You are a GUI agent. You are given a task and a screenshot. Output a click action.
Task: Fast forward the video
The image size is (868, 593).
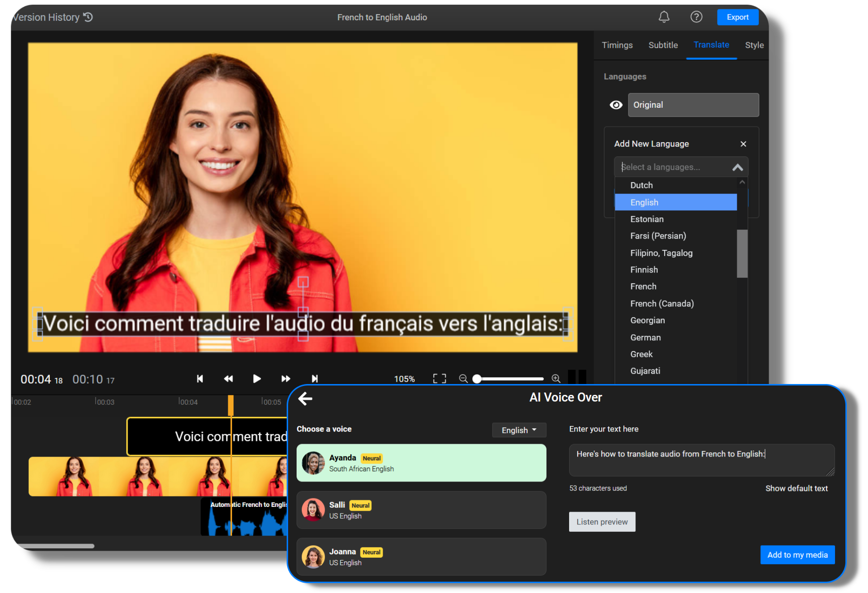click(285, 378)
